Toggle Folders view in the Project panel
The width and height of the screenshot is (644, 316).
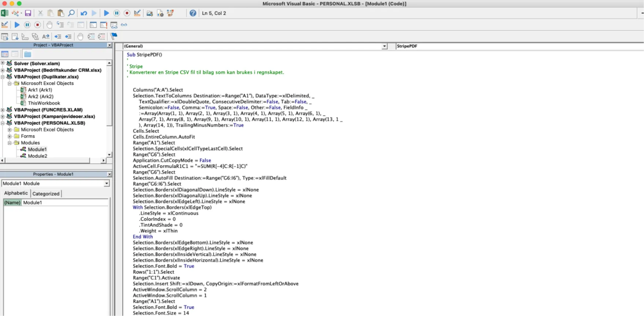pos(27,54)
